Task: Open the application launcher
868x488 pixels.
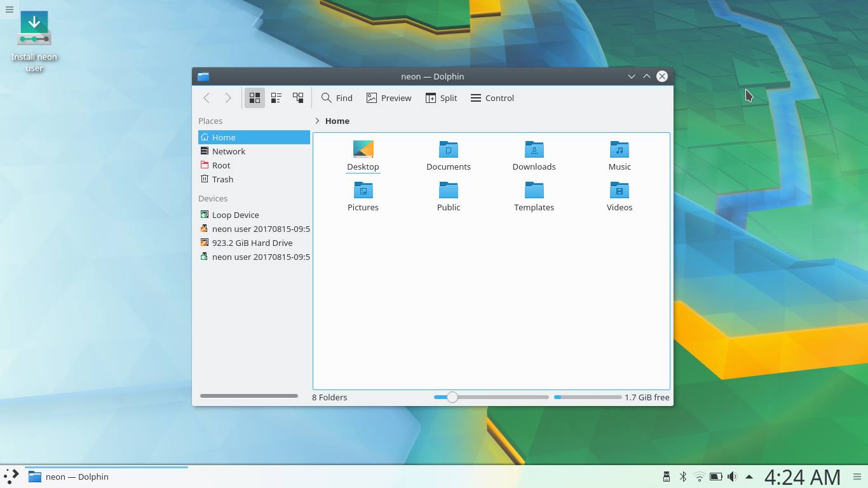Action: click(11, 477)
